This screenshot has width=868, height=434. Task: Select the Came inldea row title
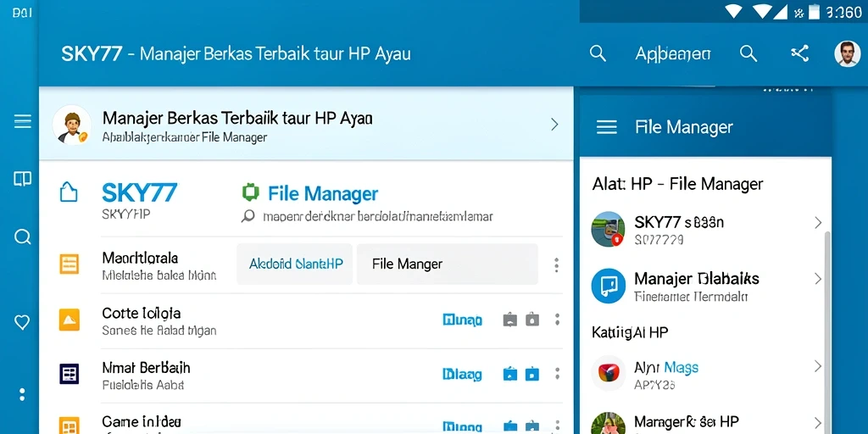(142, 422)
